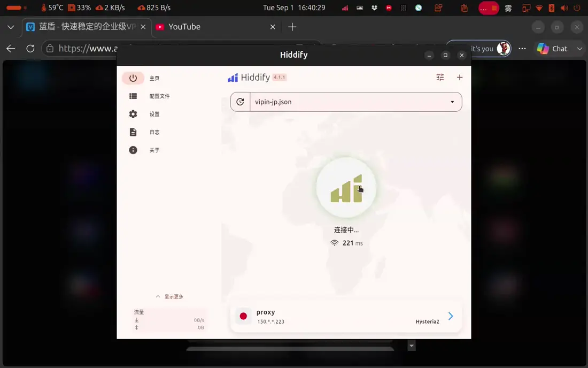
Task: Open the Copilot Chat button
Action: [552, 48]
